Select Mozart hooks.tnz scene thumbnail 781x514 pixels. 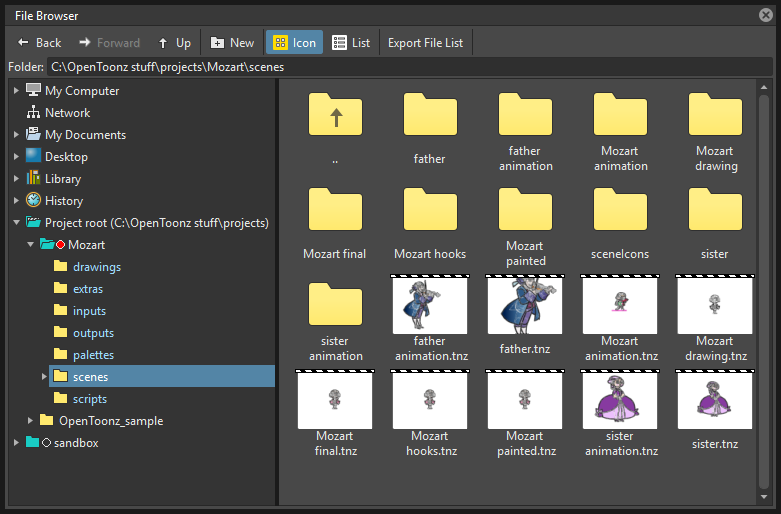click(430, 399)
